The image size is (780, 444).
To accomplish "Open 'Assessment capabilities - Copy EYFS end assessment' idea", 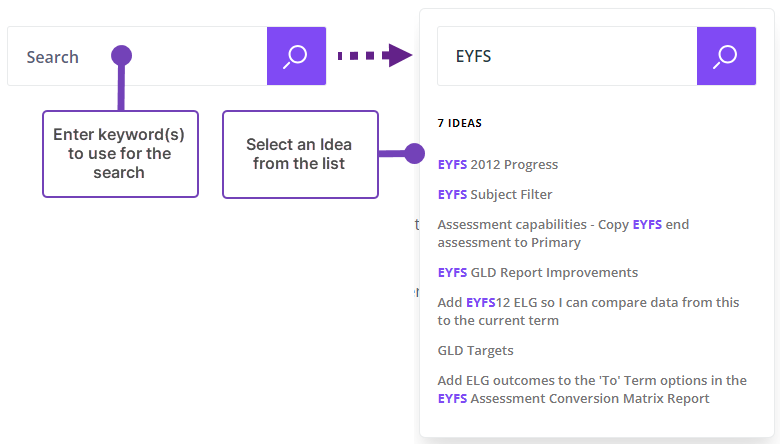I will point(563,233).
